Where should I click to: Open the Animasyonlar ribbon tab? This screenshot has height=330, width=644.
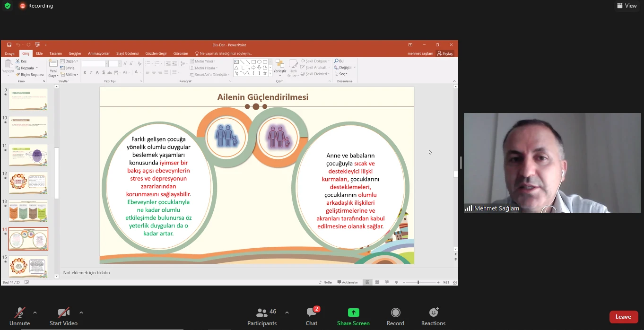click(99, 53)
